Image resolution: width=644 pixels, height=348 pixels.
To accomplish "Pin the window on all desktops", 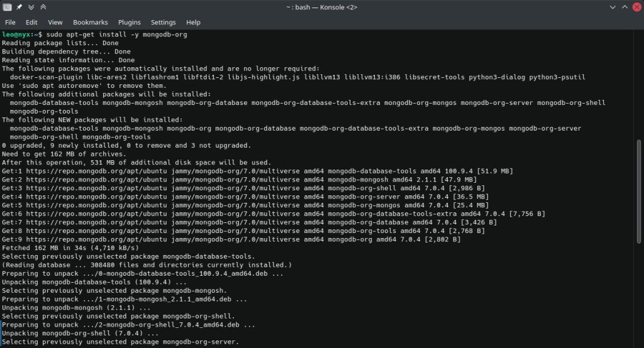I will click(x=19, y=7).
